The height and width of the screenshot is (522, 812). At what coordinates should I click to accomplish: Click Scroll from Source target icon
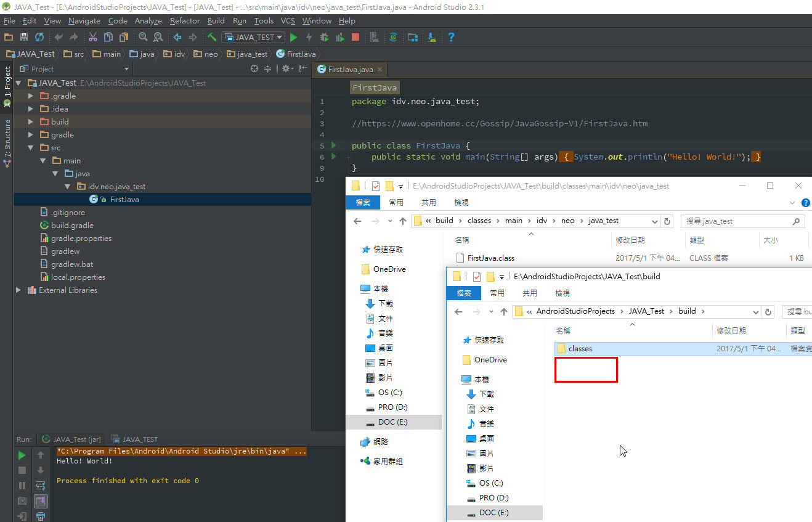(254, 69)
